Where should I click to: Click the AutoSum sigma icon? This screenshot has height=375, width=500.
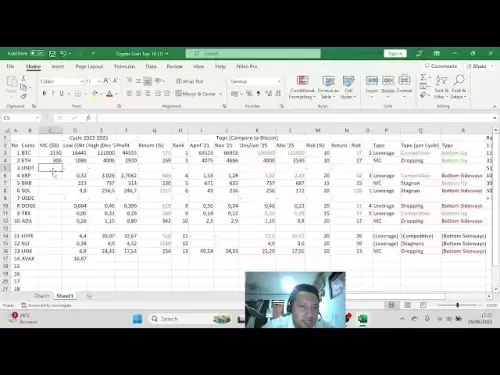click(x=423, y=77)
